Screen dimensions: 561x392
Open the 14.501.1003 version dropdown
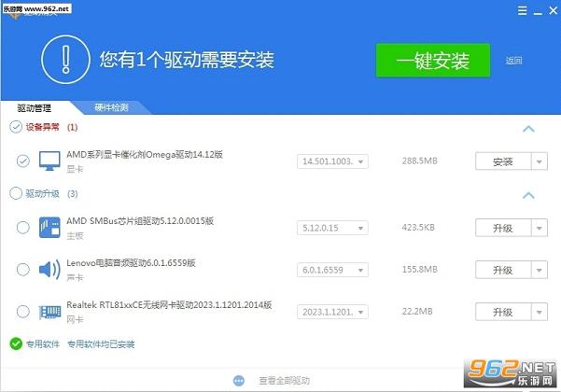pyautogui.click(x=332, y=161)
